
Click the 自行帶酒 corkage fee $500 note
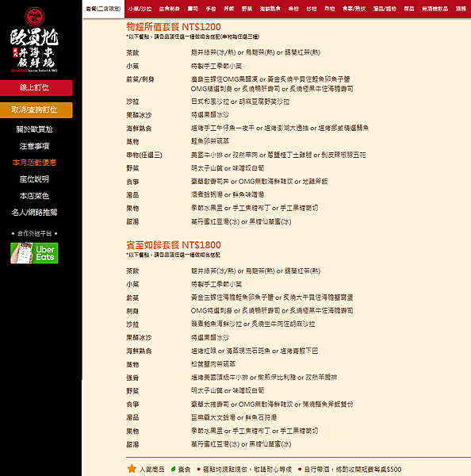353,470
